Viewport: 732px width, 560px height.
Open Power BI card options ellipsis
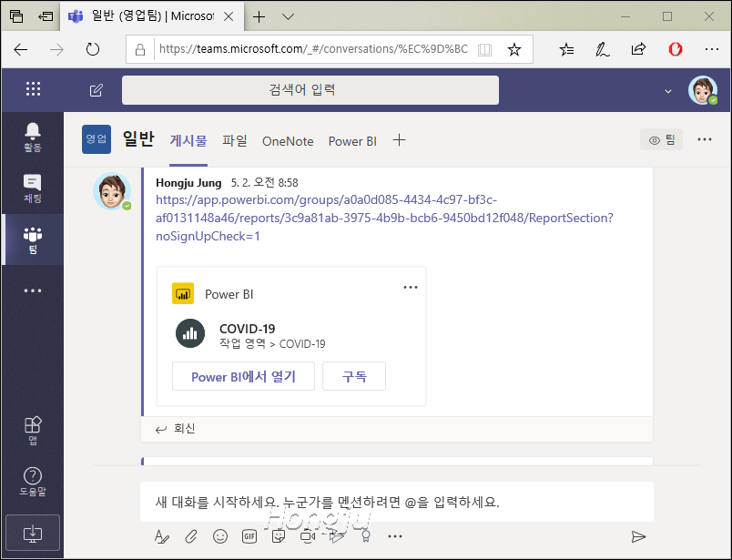411,287
